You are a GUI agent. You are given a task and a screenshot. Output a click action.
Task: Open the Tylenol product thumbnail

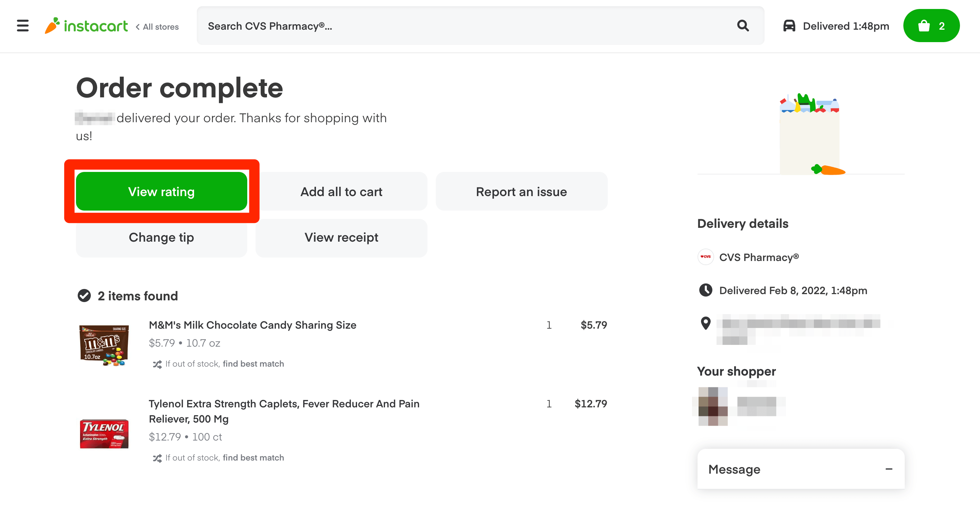coord(104,433)
